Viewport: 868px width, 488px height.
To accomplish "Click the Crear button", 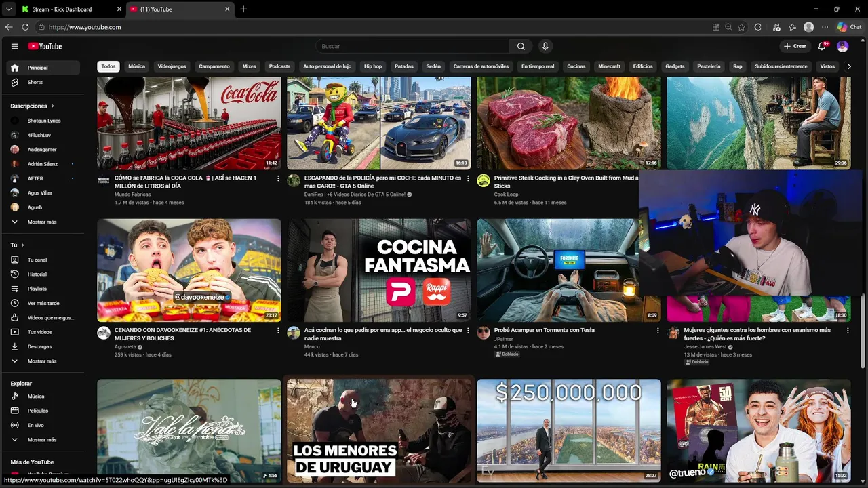I will coord(795,46).
